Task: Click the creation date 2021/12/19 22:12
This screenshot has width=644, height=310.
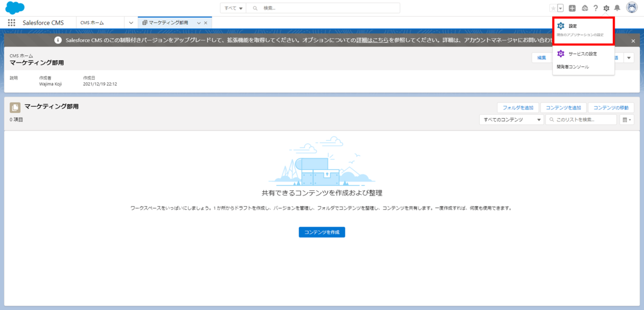Action: [x=100, y=84]
